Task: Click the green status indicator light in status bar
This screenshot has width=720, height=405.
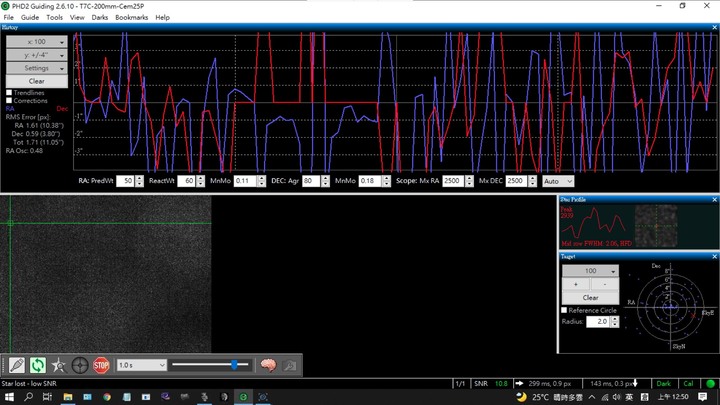Action: 710,383
